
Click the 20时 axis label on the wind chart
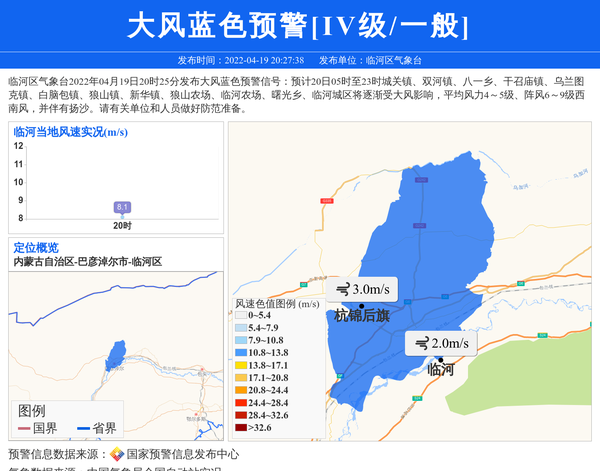pyautogui.click(x=122, y=226)
